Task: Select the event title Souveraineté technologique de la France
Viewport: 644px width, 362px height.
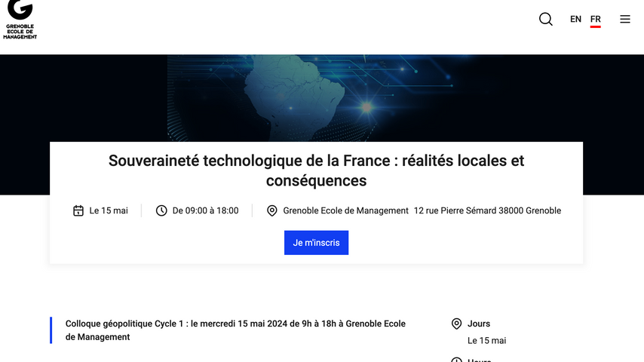Action: pos(316,170)
